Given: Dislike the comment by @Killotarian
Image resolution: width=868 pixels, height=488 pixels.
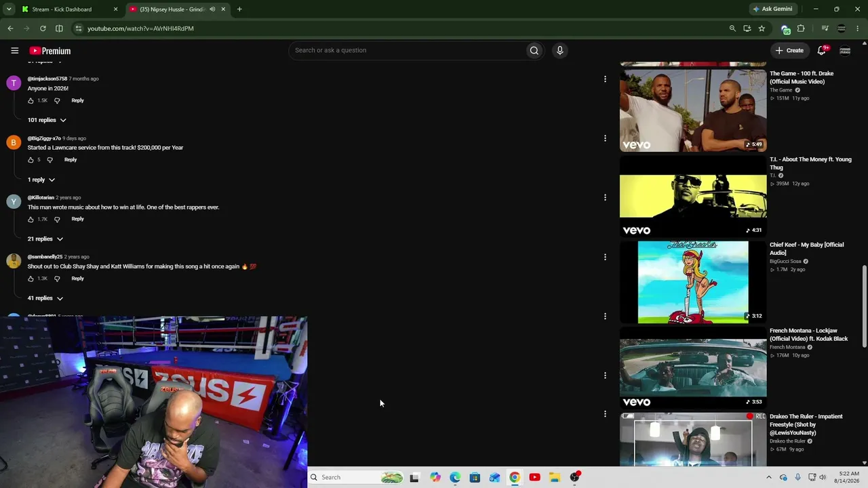Looking at the screenshot, I should (x=57, y=219).
